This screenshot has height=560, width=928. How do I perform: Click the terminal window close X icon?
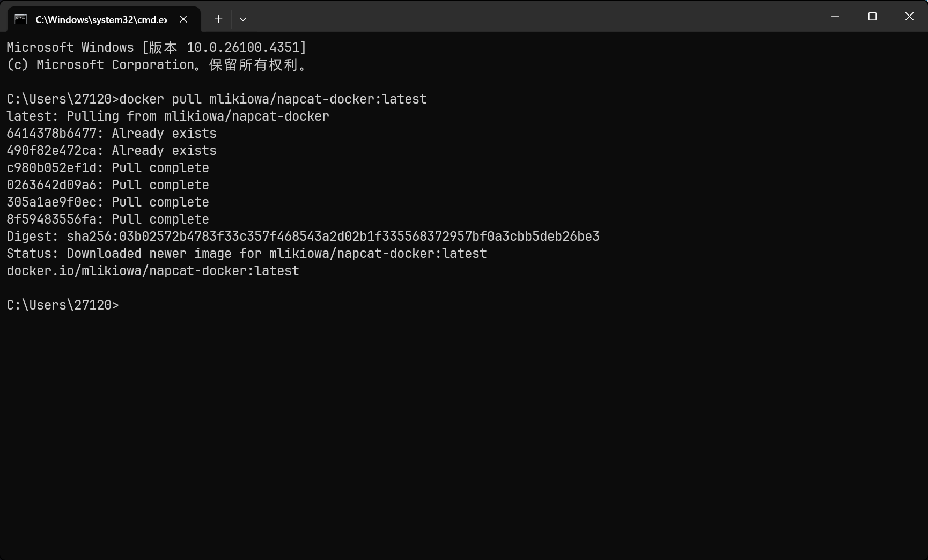[909, 16]
